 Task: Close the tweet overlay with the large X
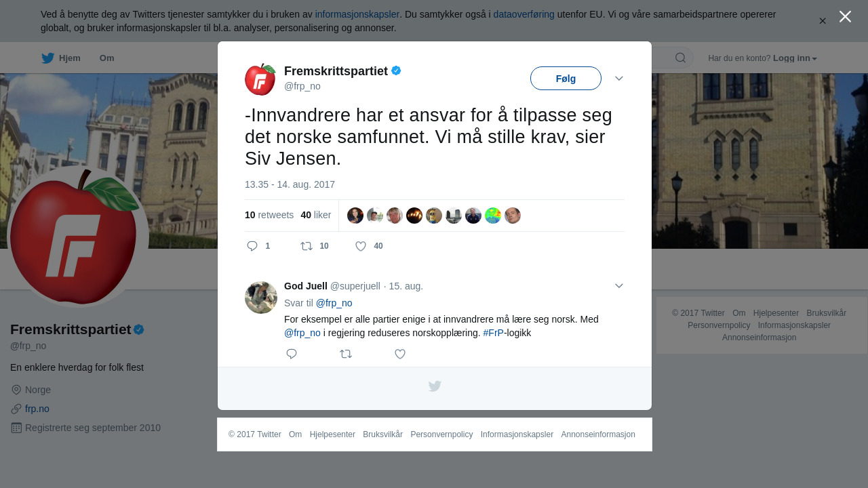pos(845,16)
